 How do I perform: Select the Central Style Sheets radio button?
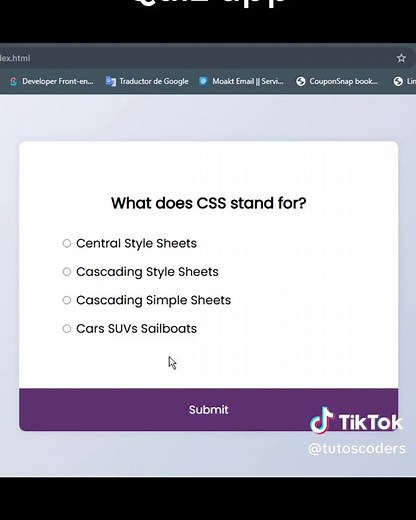(x=67, y=243)
